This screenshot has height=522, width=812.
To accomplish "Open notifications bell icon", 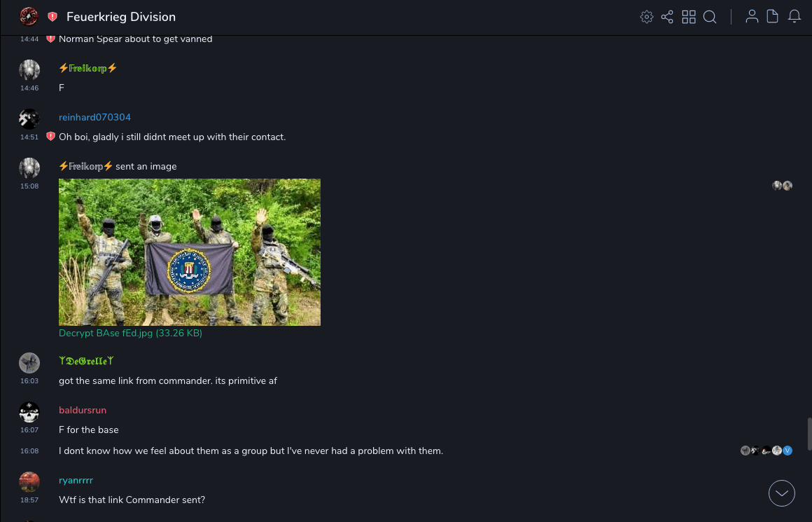I will click(x=794, y=17).
